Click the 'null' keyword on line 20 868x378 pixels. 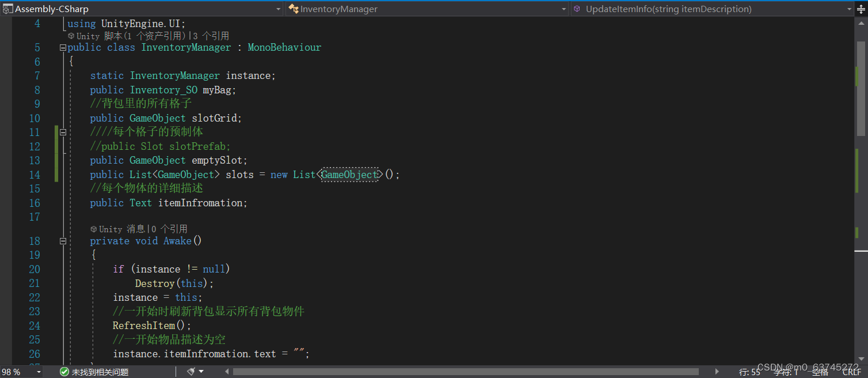click(x=214, y=269)
